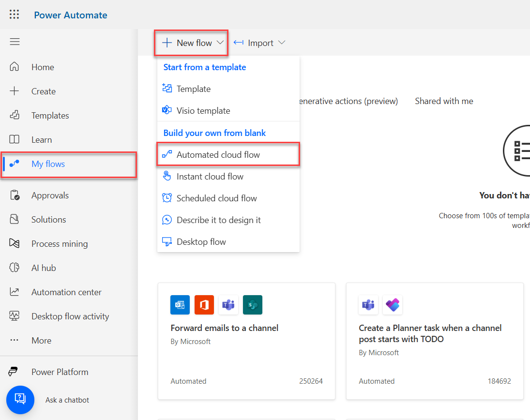Expand the New flow dropdown chevron
This screenshot has height=420, width=530.
point(220,43)
